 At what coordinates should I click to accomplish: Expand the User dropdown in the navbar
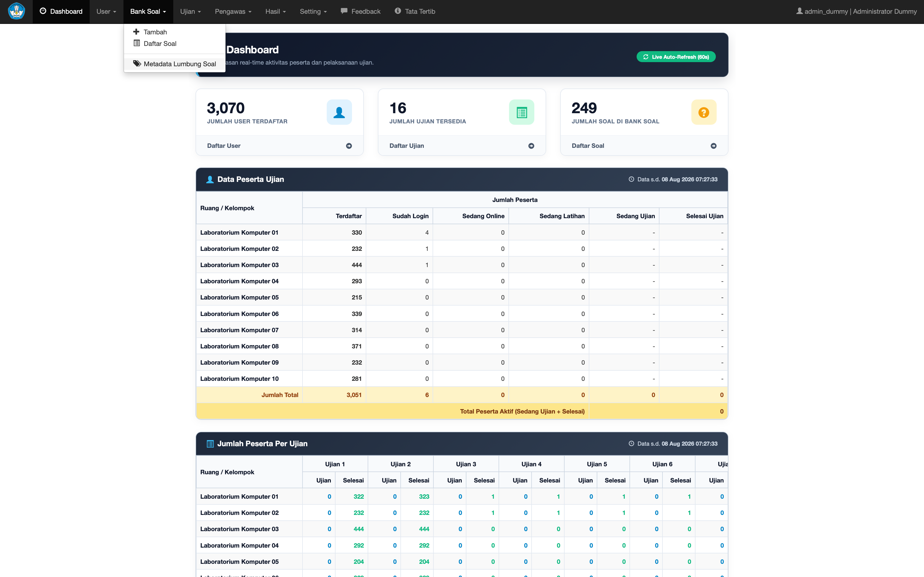(x=106, y=12)
